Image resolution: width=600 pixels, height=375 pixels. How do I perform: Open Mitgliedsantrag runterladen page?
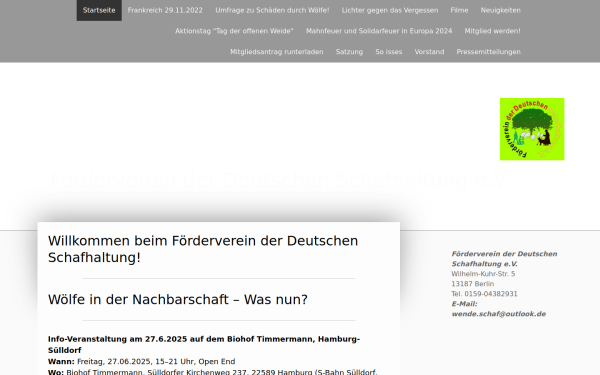coord(277,52)
